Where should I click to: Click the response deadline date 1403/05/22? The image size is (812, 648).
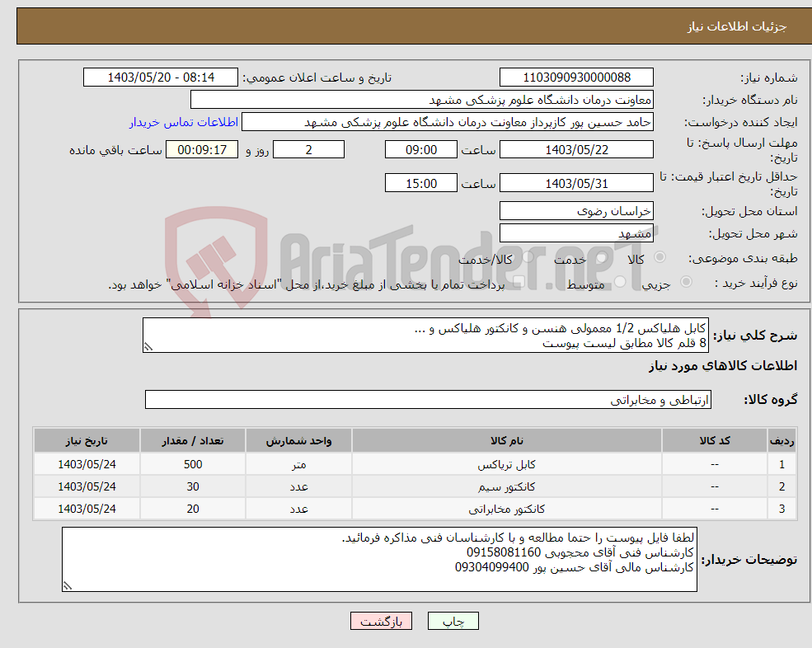[576, 150]
